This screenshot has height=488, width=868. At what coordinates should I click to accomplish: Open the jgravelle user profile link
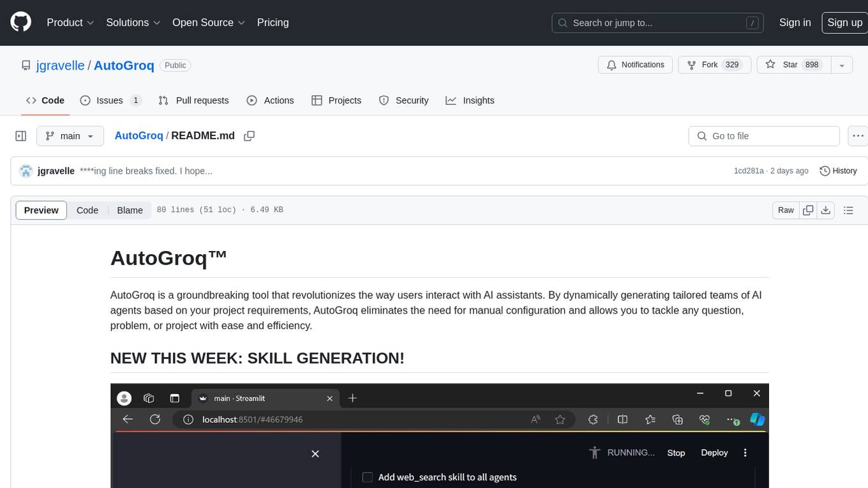point(60,65)
